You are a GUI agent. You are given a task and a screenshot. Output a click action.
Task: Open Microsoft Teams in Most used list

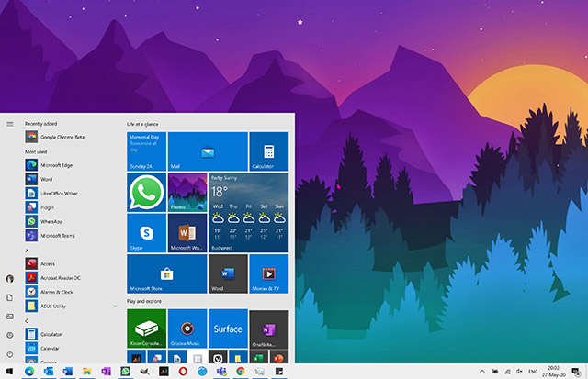pyautogui.click(x=57, y=236)
